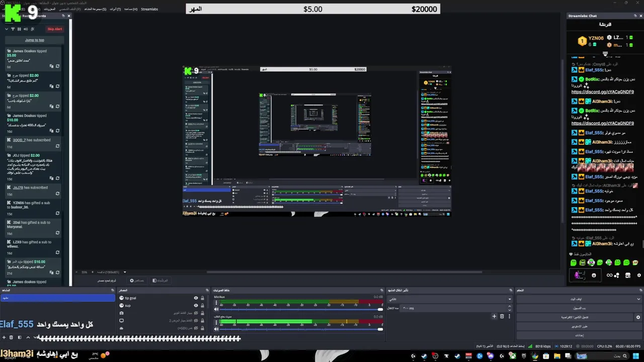Image resolution: width=644 pixels, height=362 pixels.
Task: Open the Streamlabs menu
Action: point(149,9)
